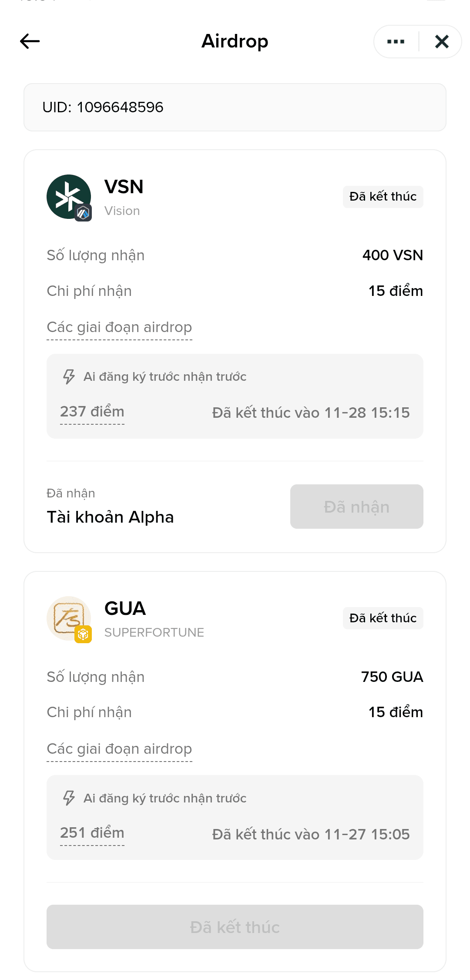The width and height of the screenshot is (470, 980).
Task: Tap GUA 'Đã kết thúc' status badge
Action: (x=383, y=618)
